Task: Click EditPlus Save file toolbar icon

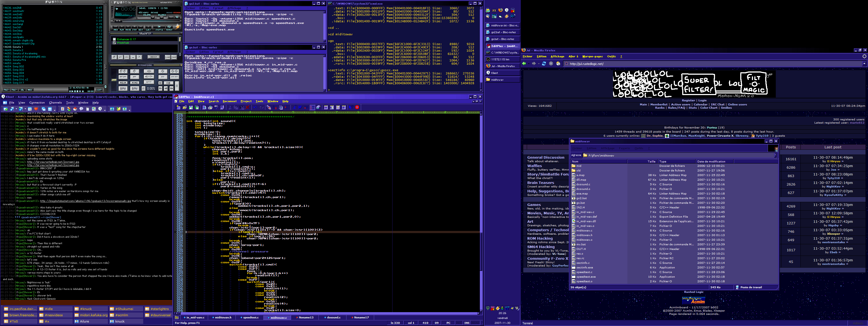Action: (191, 108)
